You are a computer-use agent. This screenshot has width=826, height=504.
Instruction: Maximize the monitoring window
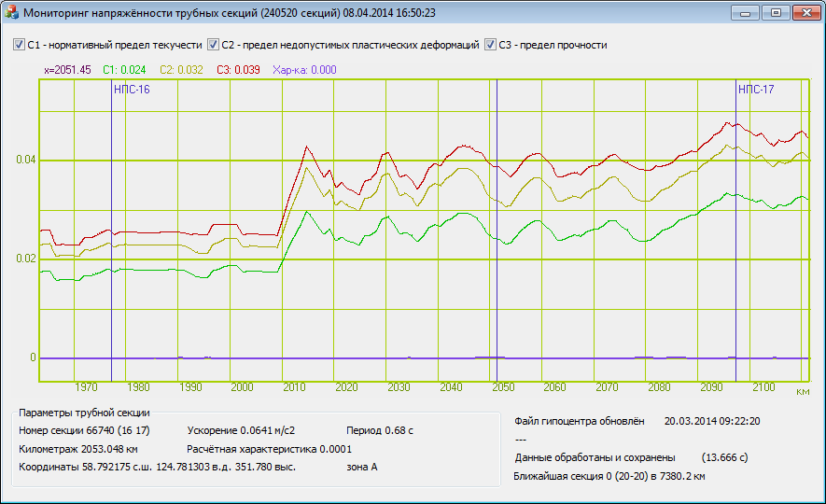(x=776, y=13)
